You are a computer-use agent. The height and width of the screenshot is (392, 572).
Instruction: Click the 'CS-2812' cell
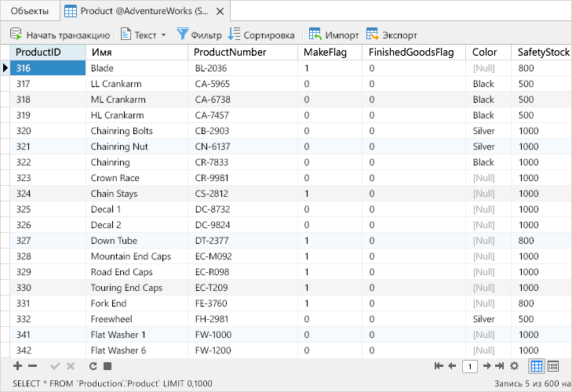pos(243,194)
